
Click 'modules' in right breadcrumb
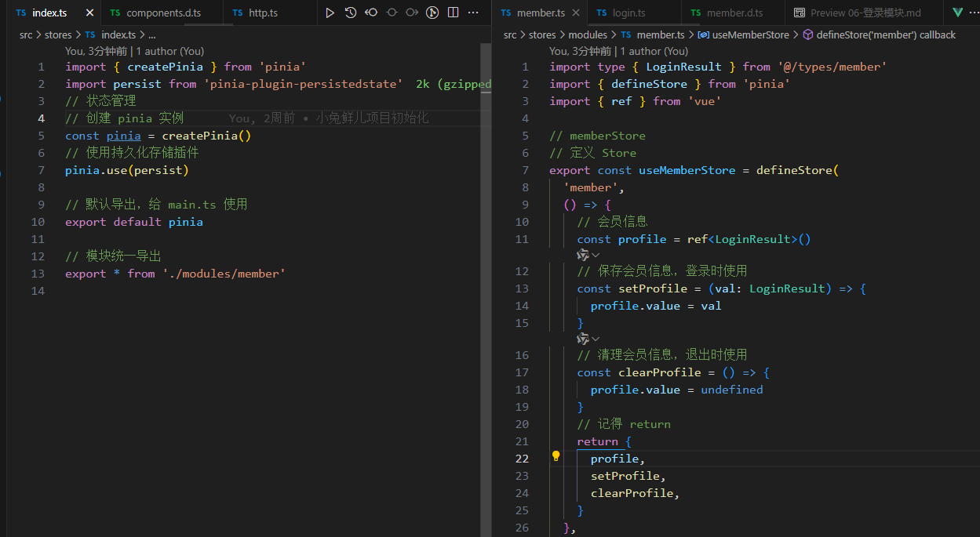pyautogui.click(x=588, y=34)
